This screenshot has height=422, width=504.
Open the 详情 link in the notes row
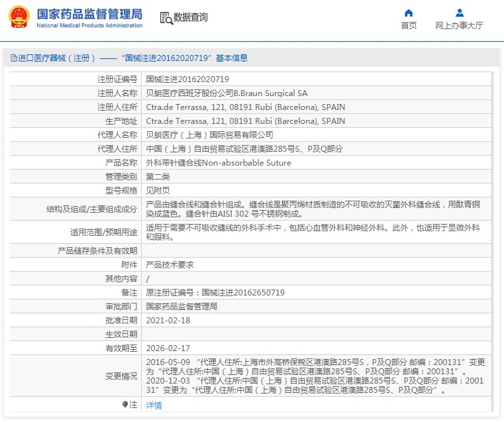pyautogui.click(x=154, y=405)
